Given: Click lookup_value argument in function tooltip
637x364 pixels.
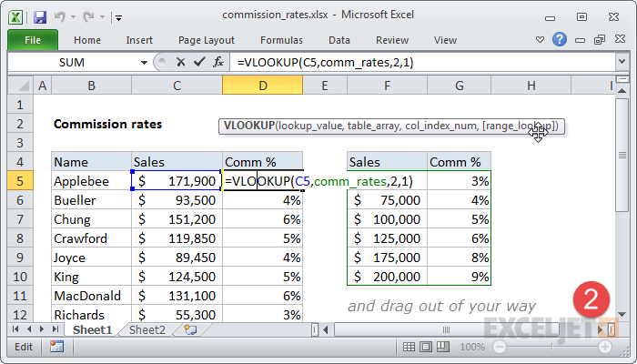Looking at the screenshot, I should [310, 126].
